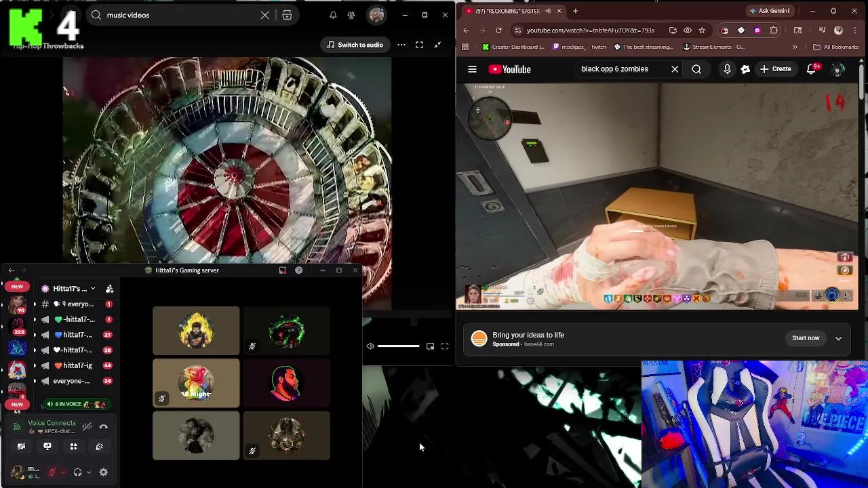Screen dimensions: 868x488
Task: Open the Spotify profile avatar menu
Action: pos(376,15)
